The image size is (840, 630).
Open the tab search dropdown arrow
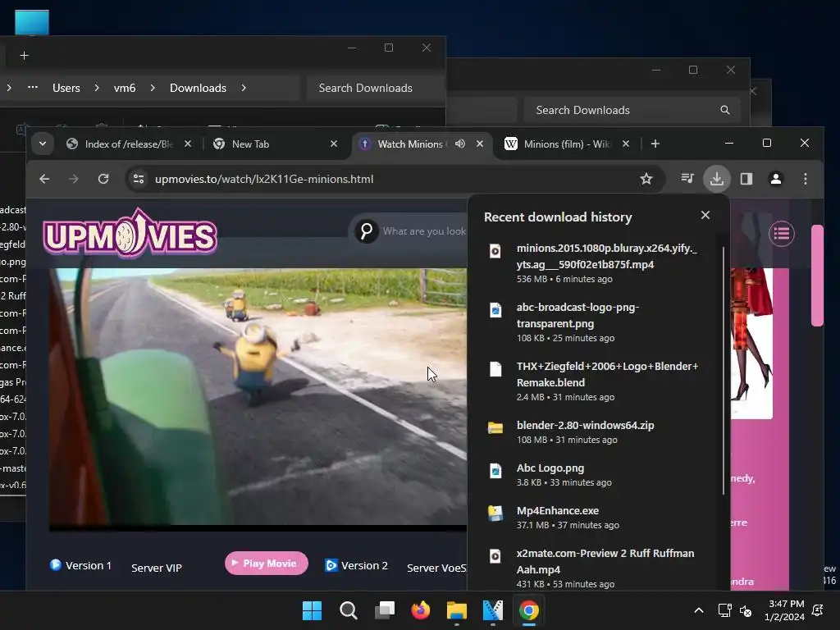click(x=43, y=144)
